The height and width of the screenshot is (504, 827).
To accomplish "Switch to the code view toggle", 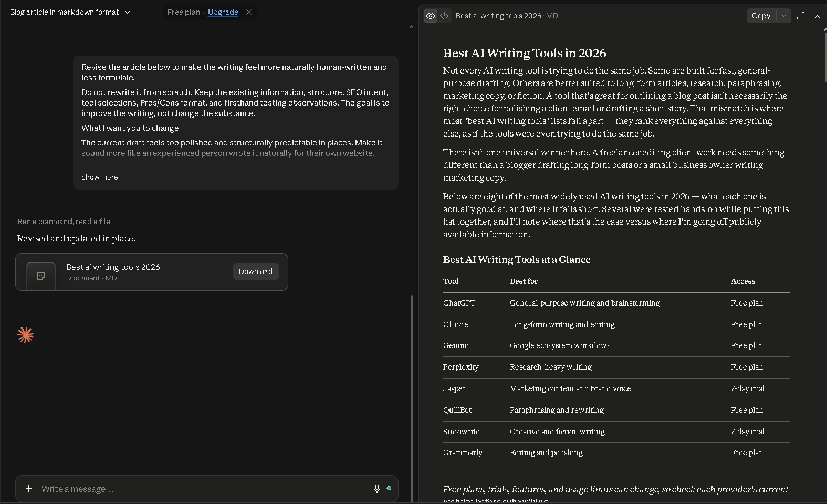I will click(x=444, y=16).
